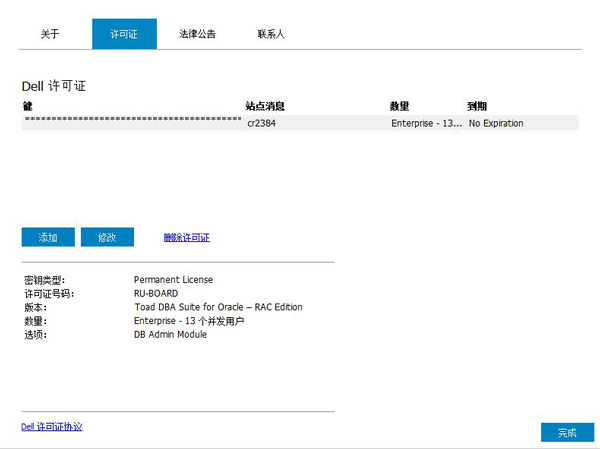This screenshot has height=449, width=600.
Task: Click the DB Admin Module option text
Action: pos(170,335)
